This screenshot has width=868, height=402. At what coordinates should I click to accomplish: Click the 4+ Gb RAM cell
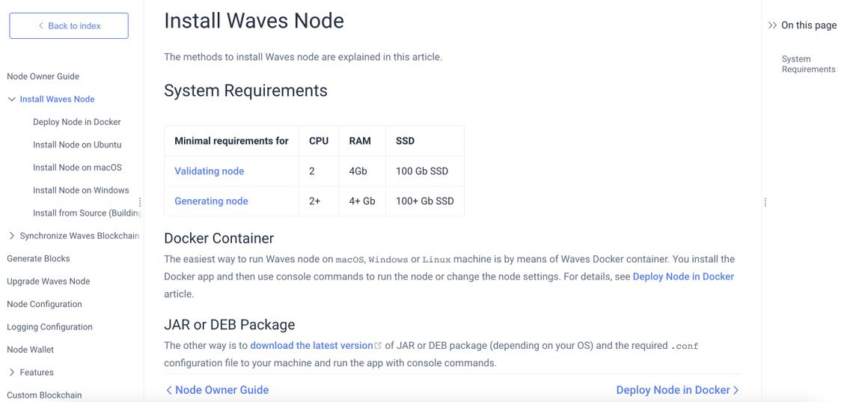coord(362,201)
